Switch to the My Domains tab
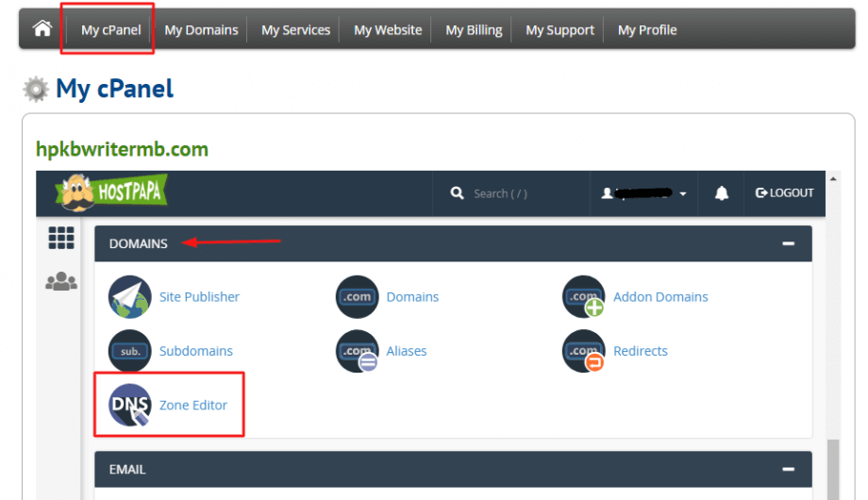 [x=201, y=30]
